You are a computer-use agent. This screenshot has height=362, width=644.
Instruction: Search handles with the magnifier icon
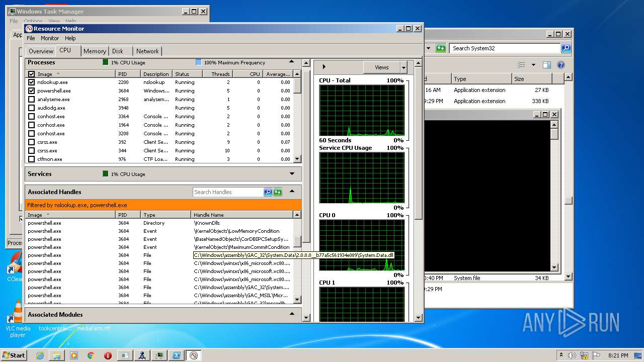coord(268,192)
